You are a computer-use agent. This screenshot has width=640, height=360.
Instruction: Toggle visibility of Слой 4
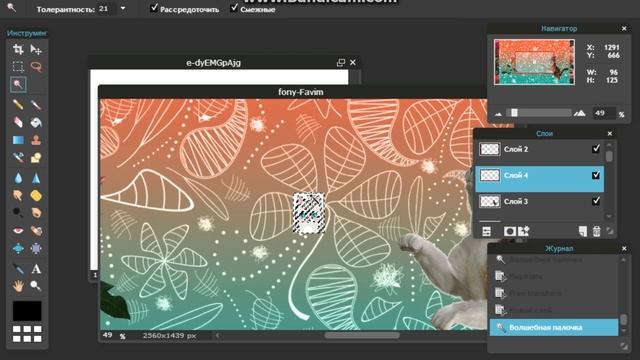(x=596, y=175)
